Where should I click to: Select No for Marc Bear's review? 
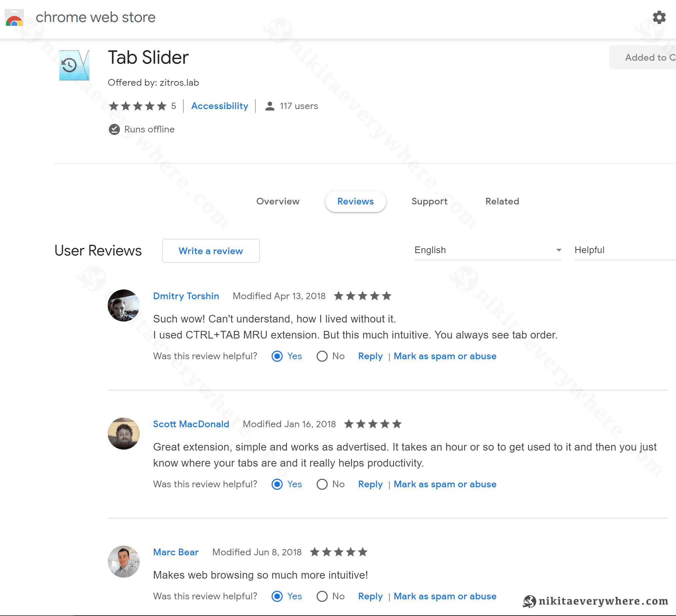click(x=322, y=596)
